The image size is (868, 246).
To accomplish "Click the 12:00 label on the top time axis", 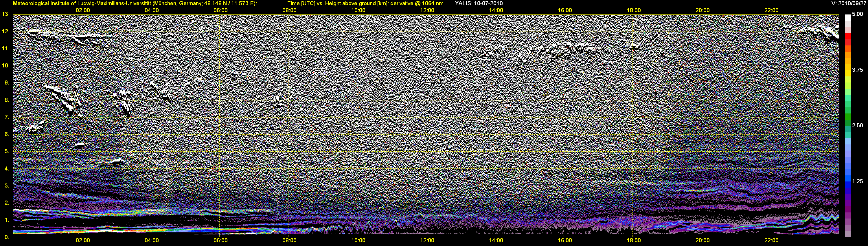I will 427,10.
